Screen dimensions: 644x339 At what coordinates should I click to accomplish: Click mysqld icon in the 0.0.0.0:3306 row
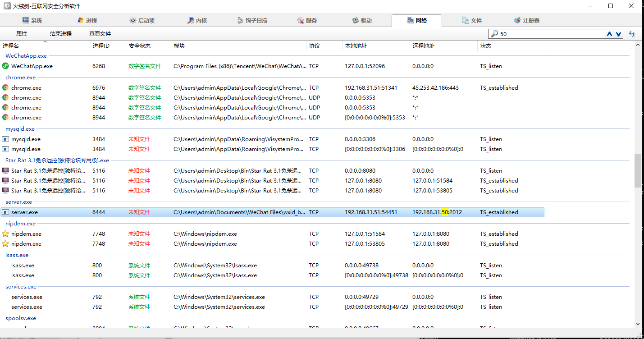[5, 139]
